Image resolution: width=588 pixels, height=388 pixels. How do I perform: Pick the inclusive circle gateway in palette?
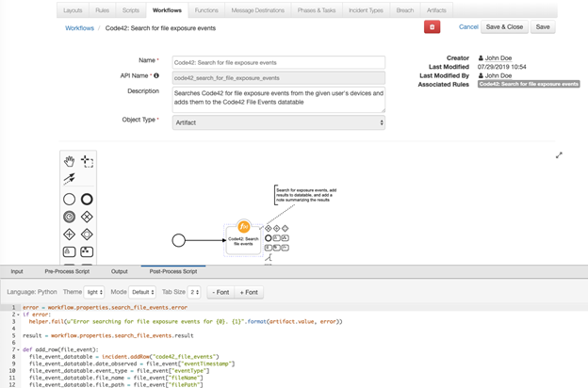pyautogui.click(x=87, y=234)
